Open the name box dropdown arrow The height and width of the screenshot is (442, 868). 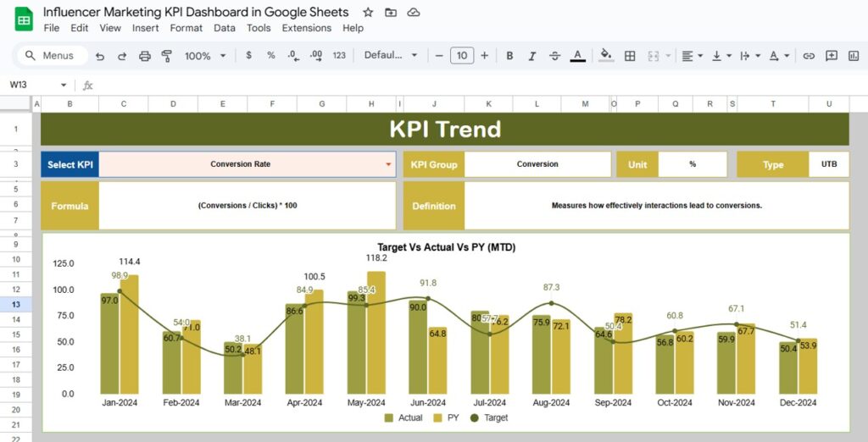(64, 85)
